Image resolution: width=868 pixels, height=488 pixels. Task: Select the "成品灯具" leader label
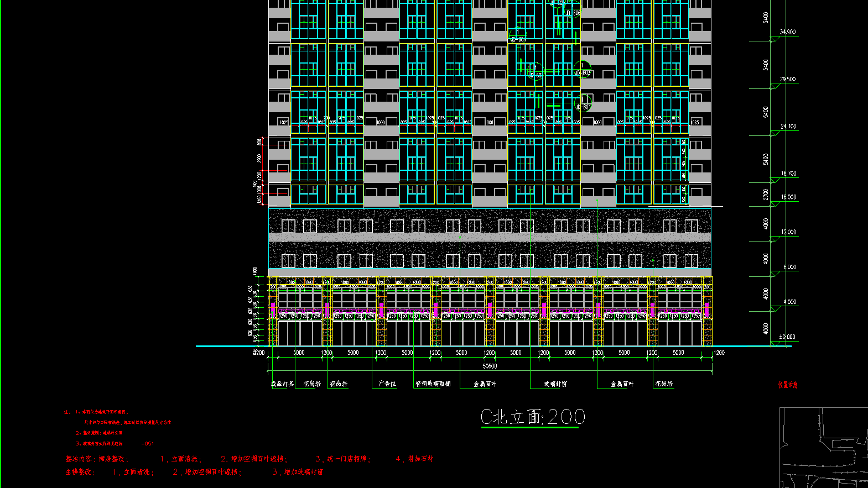[282, 384]
